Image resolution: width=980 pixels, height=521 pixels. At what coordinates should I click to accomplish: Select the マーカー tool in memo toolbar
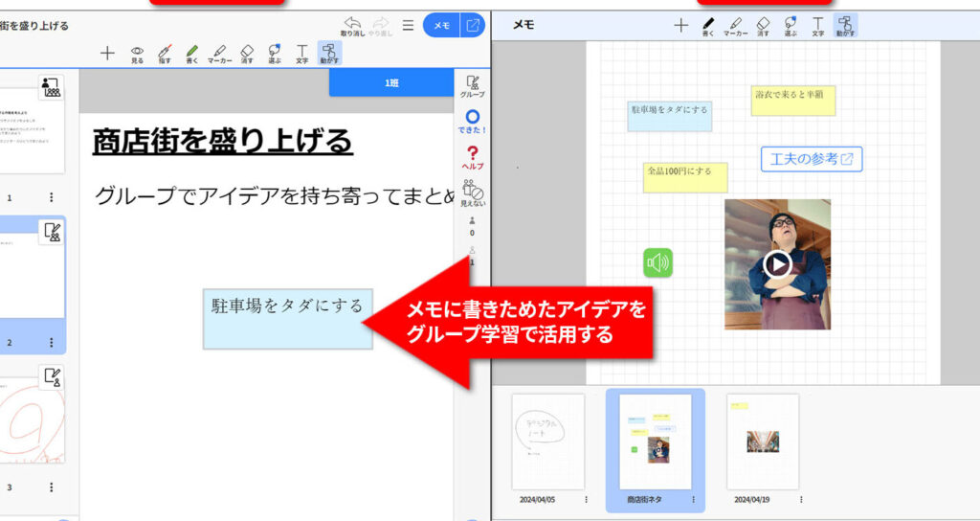735,26
